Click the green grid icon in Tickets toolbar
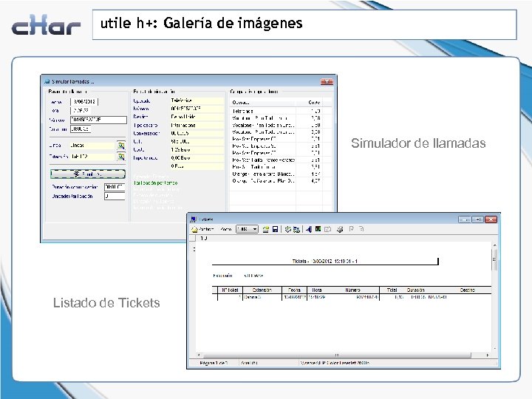This screenshot has height=399, width=532. pos(318,229)
